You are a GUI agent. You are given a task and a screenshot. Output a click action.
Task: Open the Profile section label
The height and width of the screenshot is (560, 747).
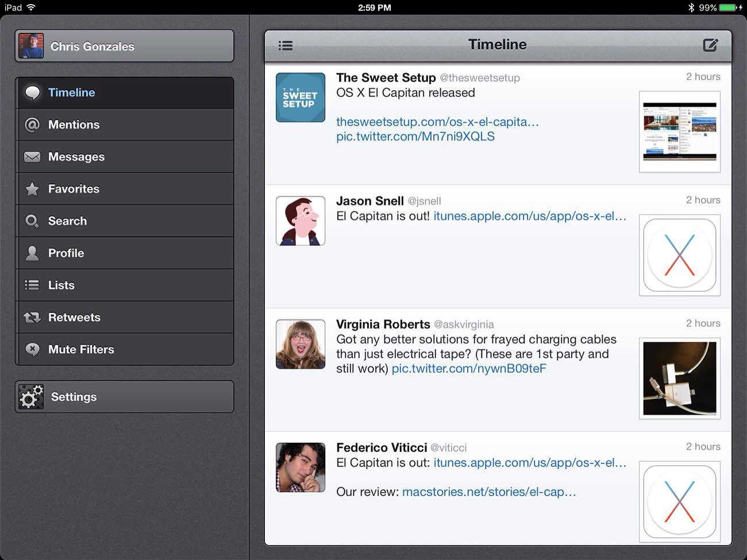[66, 253]
